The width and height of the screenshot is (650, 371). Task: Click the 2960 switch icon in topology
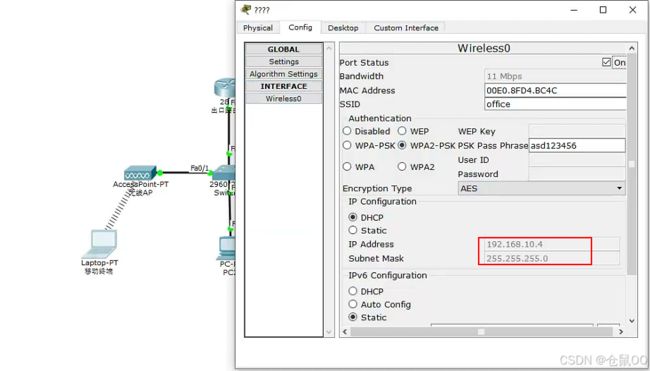[224, 172]
